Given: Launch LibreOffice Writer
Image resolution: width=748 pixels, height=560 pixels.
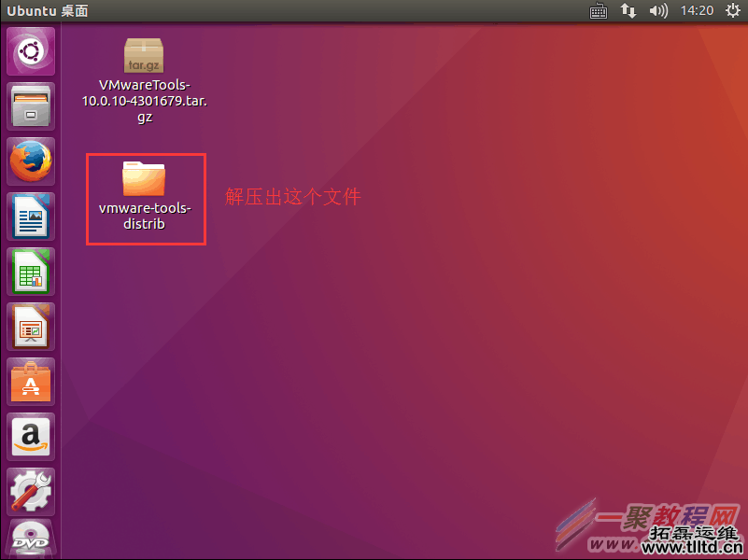Looking at the screenshot, I should click(30, 216).
